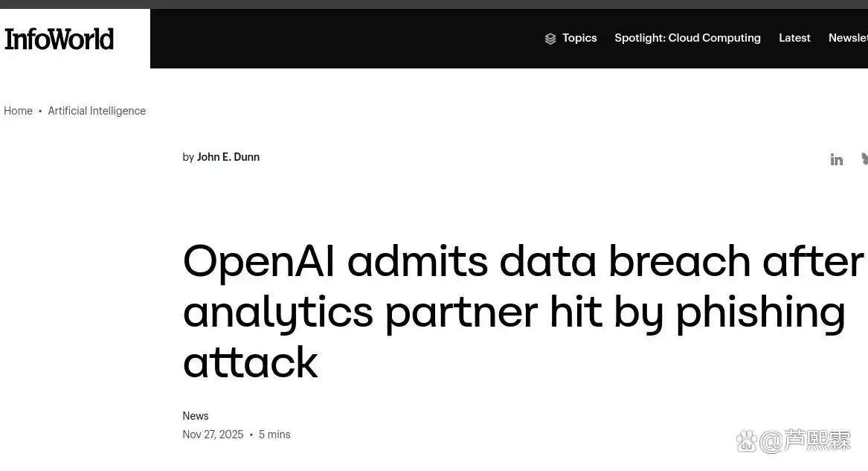Click the paw print watermark icon
This screenshot has height=471, width=868.
point(746,441)
